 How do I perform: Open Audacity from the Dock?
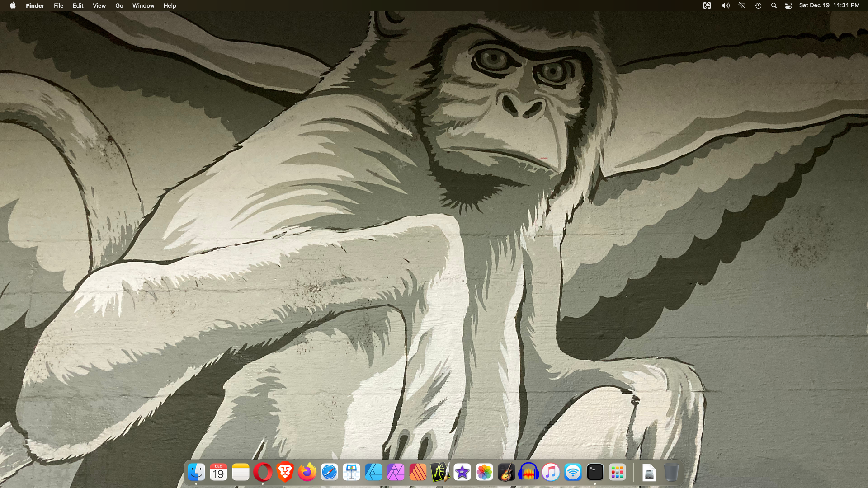point(528,473)
